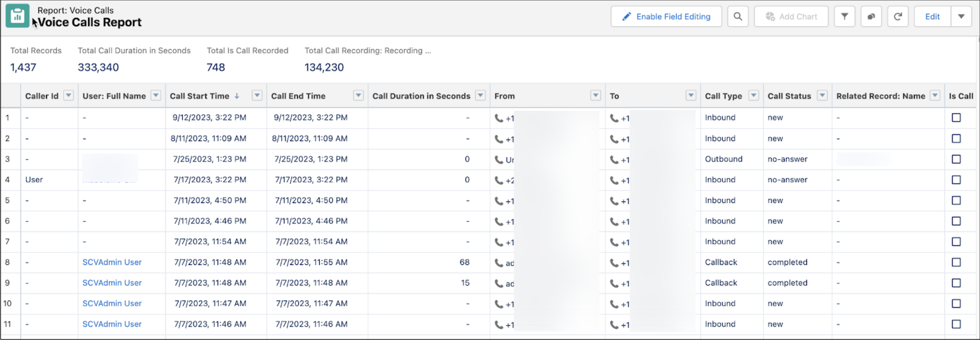Open the Caller Id column dropdown
Image resolution: width=980 pixels, height=340 pixels.
click(68, 95)
